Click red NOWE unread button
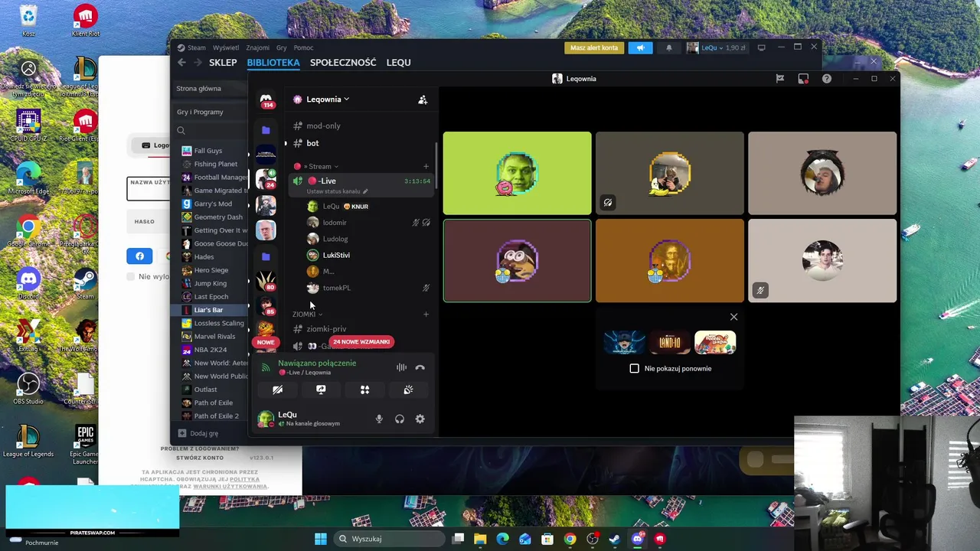 (x=266, y=342)
